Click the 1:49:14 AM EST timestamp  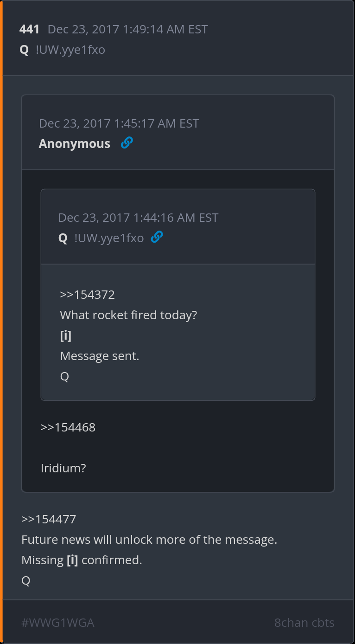tap(127, 29)
